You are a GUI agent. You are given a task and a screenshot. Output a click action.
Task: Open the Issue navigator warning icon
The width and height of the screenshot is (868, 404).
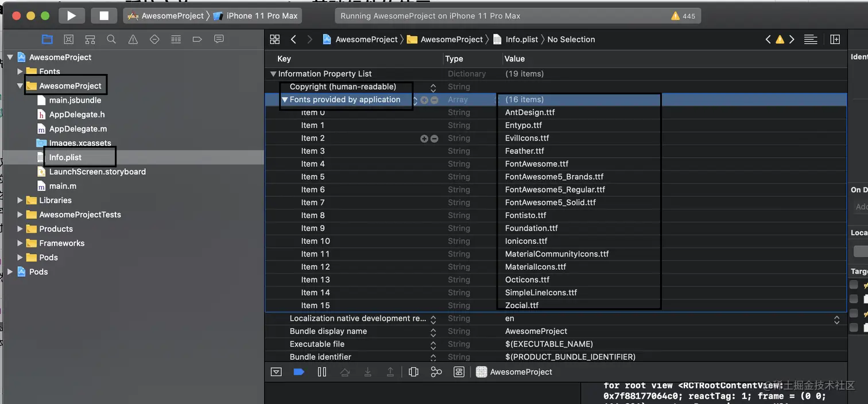tap(133, 39)
